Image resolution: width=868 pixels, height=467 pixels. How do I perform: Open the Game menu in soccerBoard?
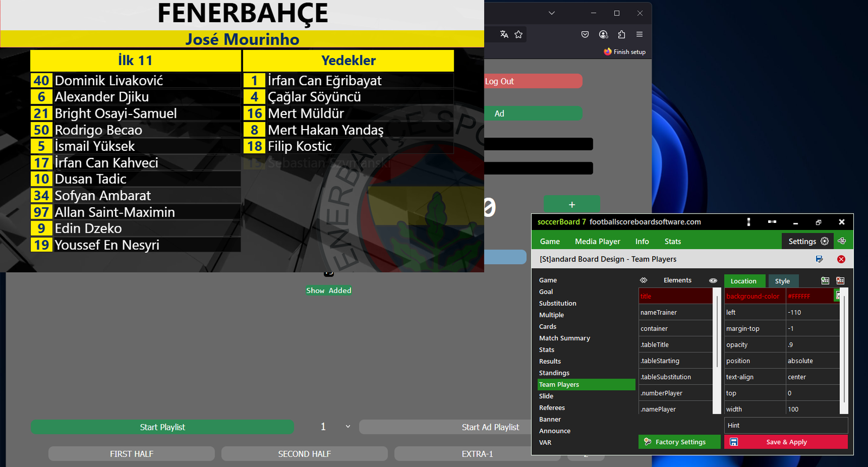550,241
